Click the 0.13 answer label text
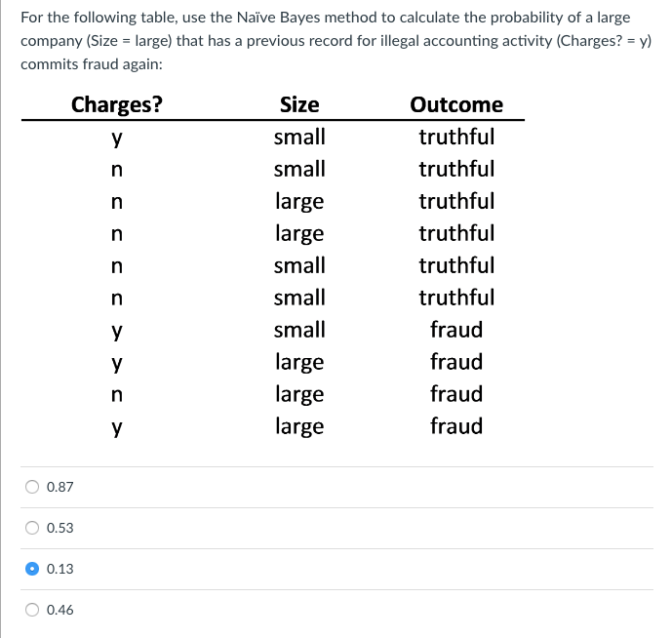 click(x=60, y=569)
